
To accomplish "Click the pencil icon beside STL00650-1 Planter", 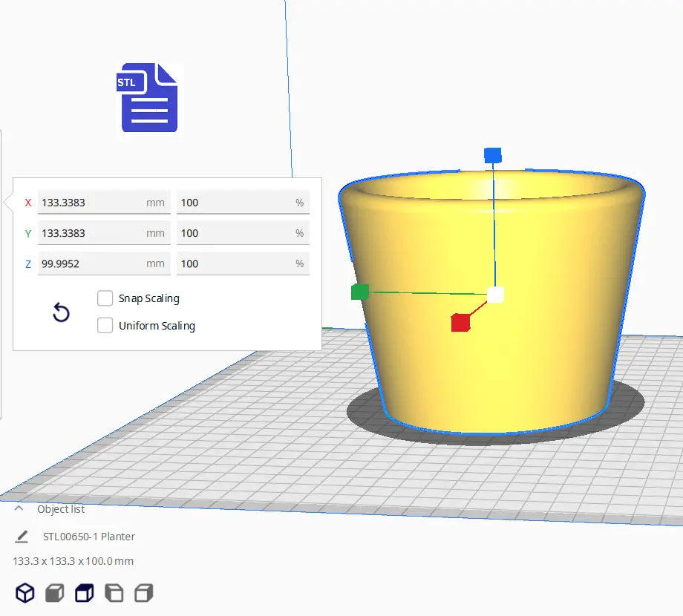I will [21, 536].
